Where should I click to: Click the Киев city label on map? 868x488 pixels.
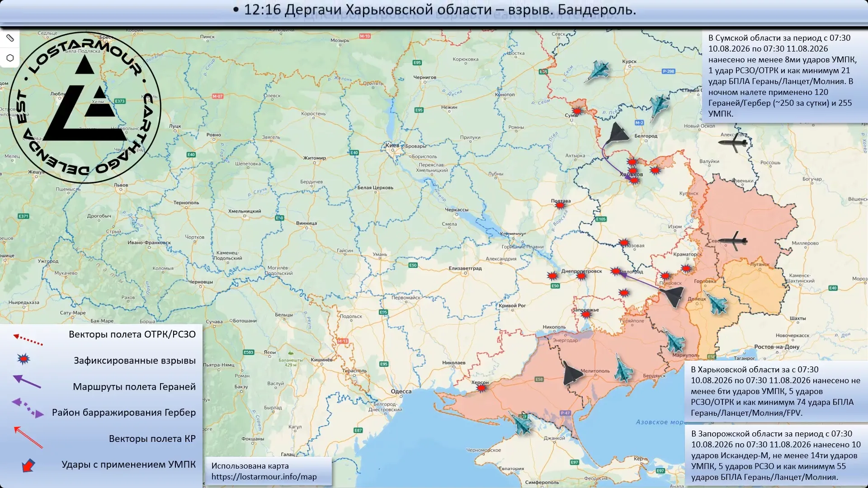tap(392, 145)
